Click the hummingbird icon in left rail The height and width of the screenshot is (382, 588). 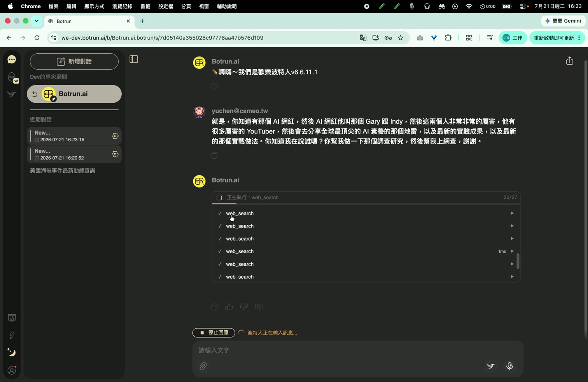point(12,95)
